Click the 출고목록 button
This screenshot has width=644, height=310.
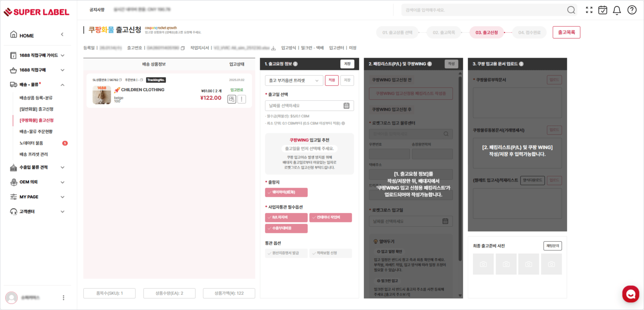(x=566, y=32)
